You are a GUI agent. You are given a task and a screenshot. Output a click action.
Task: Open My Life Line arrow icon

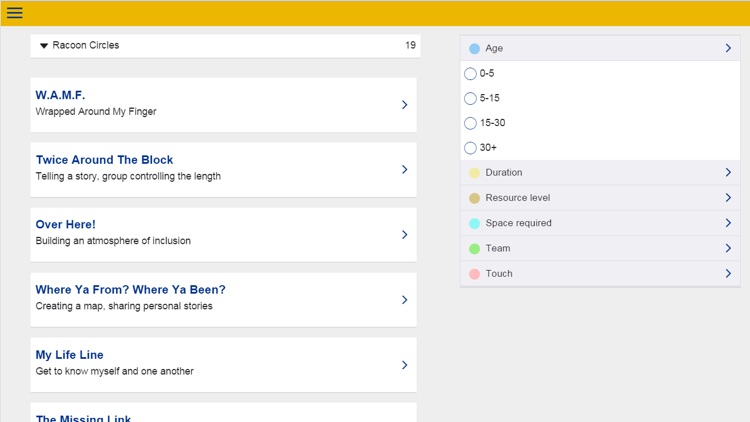coord(404,365)
